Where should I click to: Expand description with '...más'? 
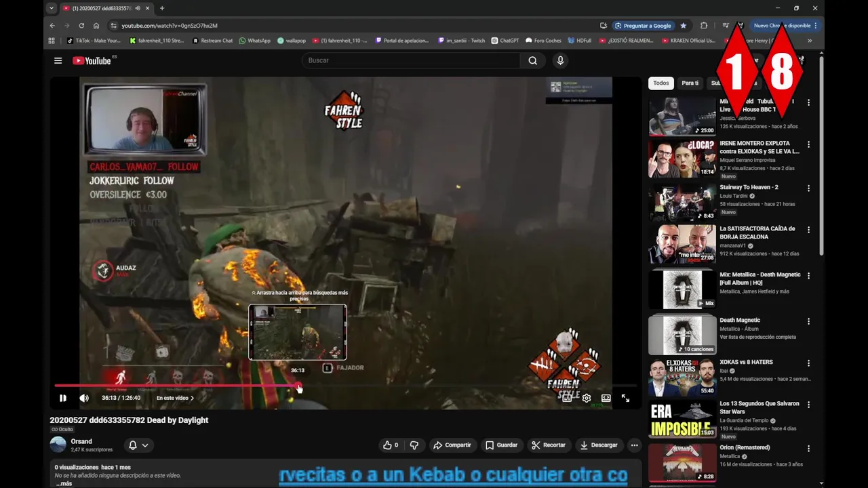click(x=64, y=484)
